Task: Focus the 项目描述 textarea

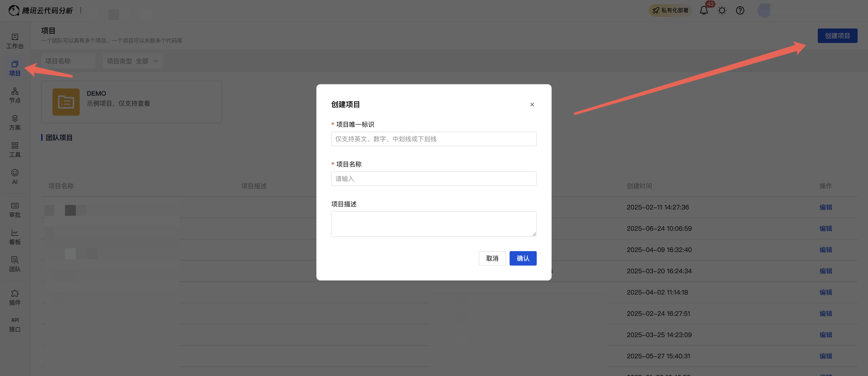Action: pyautogui.click(x=434, y=224)
